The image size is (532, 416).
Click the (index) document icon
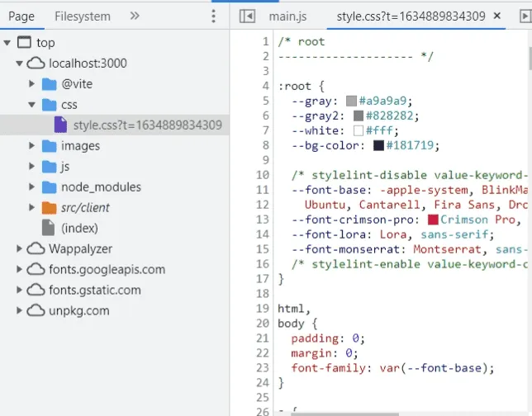[x=48, y=228]
